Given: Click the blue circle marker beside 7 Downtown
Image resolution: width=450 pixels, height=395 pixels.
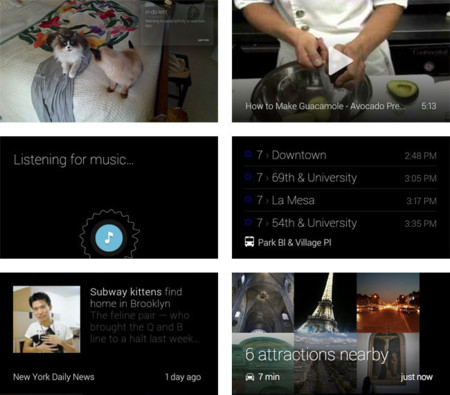Looking at the screenshot, I should (x=248, y=154).
